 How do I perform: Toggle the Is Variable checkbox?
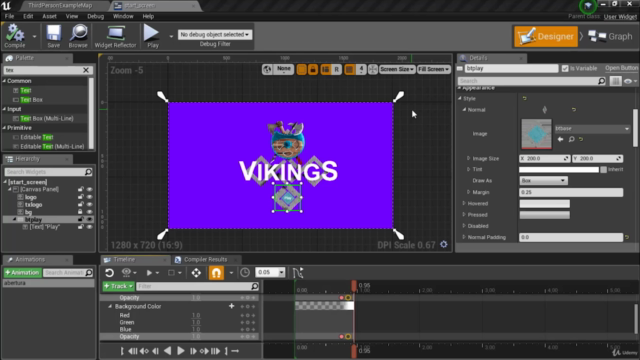point(565,69)
